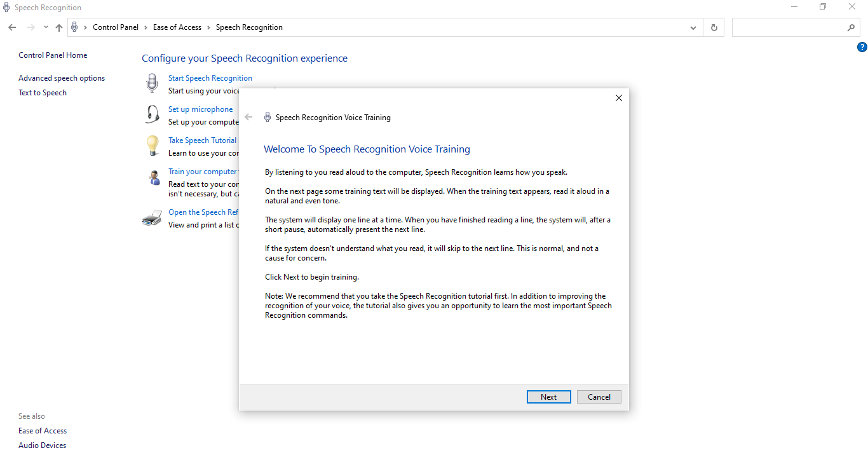Open Text to Speech settings
Screen dimensions: 868x462
tap(43, 93)
